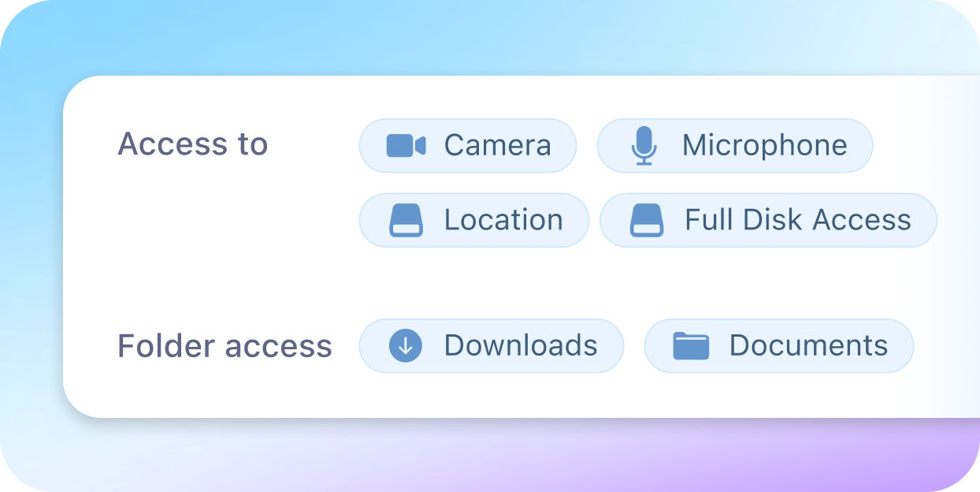
Task: Choose the Location text label
Action: [x=503, y=220]
